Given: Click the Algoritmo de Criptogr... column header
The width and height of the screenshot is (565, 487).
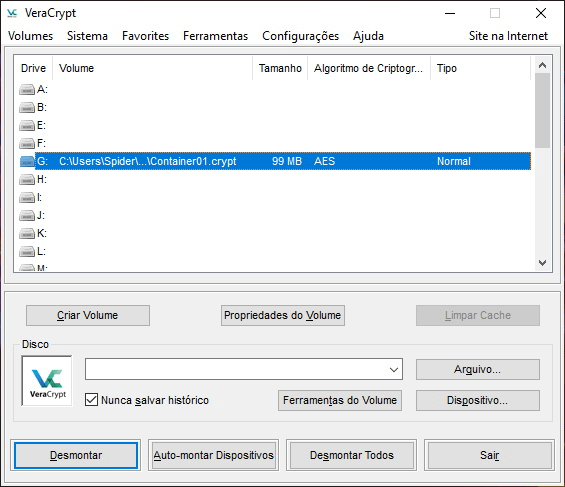Looking at the screenshot, I should point(369,68).
